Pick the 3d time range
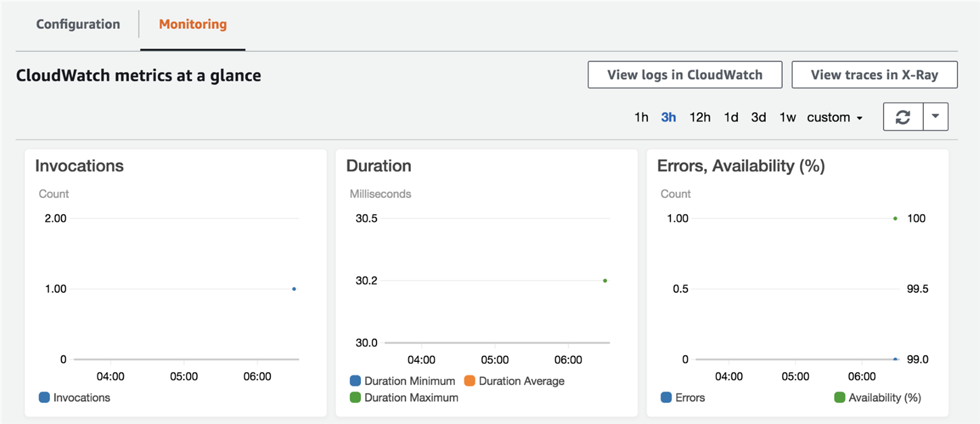Viewport: 980px width, 424px height. coord(758,117)
